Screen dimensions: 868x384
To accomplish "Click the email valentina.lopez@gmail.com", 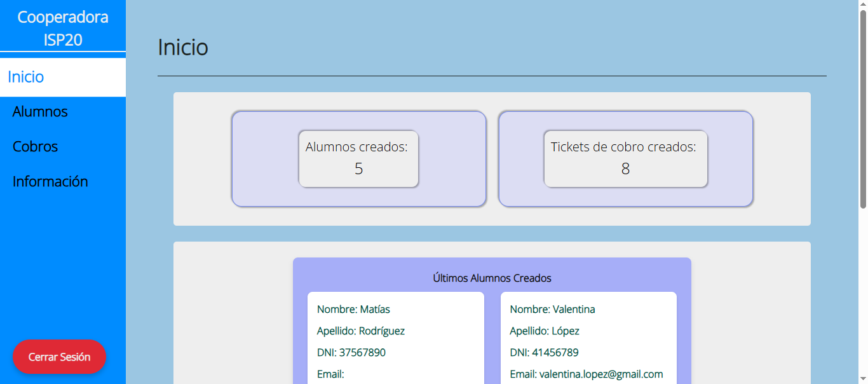I will tap(601, 374).
